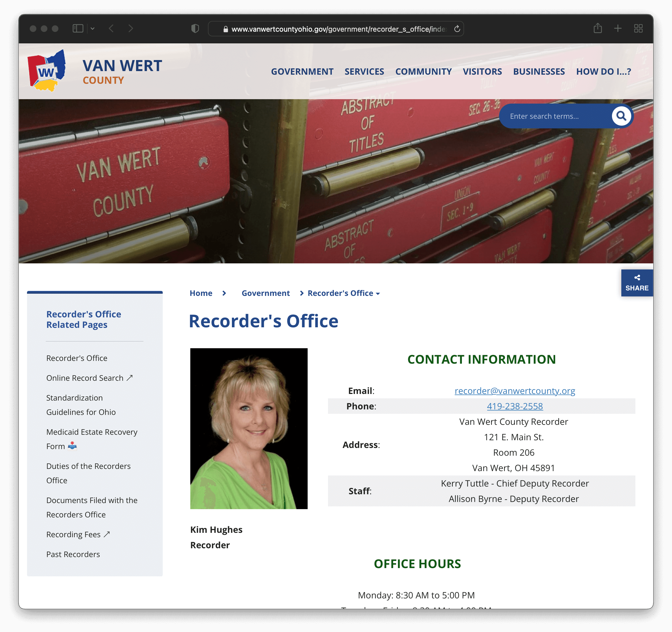Open a new tab with plus icon
Viewport: 672px width, 632px height.
[617, 28]
